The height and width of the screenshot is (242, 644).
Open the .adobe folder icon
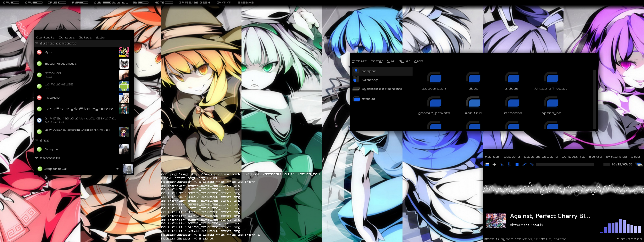tap(512, 78)
